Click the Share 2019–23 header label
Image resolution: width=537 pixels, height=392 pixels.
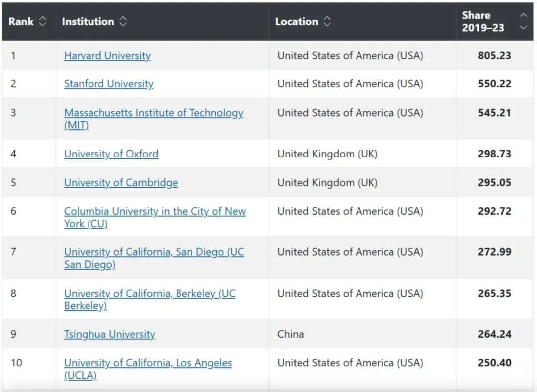(483, 21)
